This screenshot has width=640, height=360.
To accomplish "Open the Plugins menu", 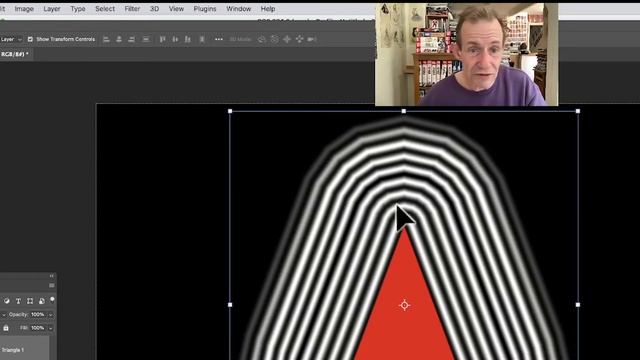I will pos(205,9).
